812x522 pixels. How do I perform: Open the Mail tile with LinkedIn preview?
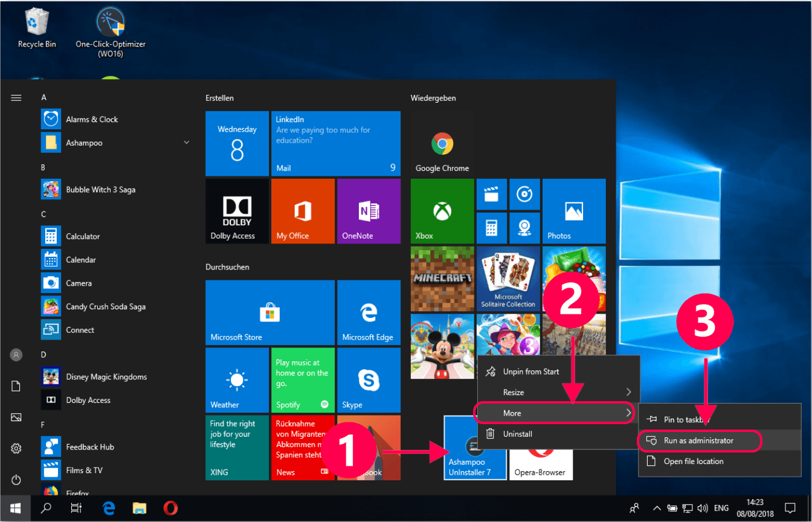click(x=336, y=143)
